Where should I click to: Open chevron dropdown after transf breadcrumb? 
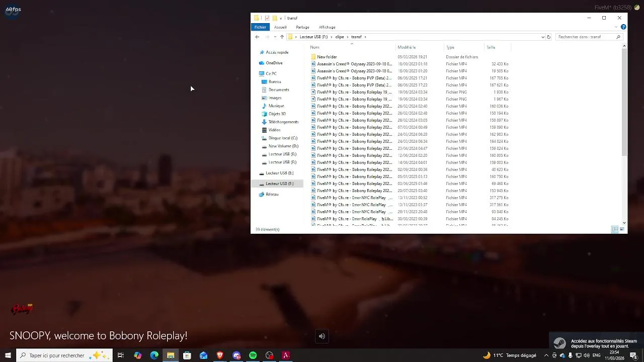coord(365,37)
